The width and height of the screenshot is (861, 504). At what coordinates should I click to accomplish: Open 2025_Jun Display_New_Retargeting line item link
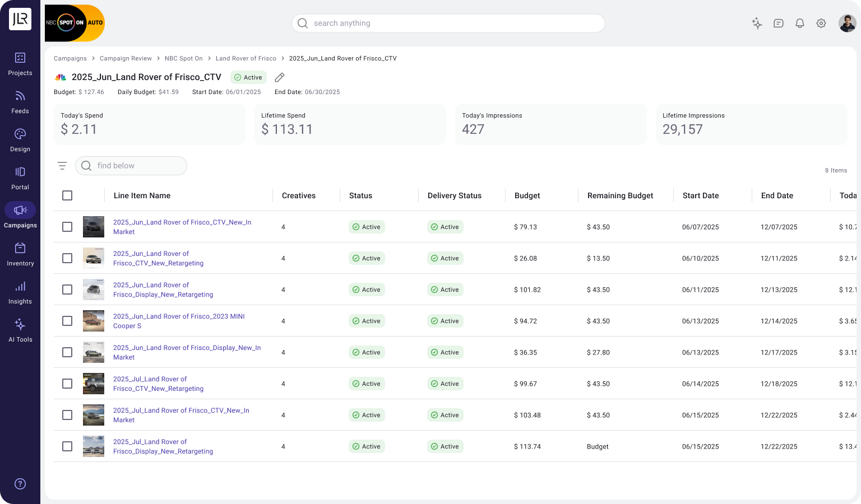[x=163, y=290]
